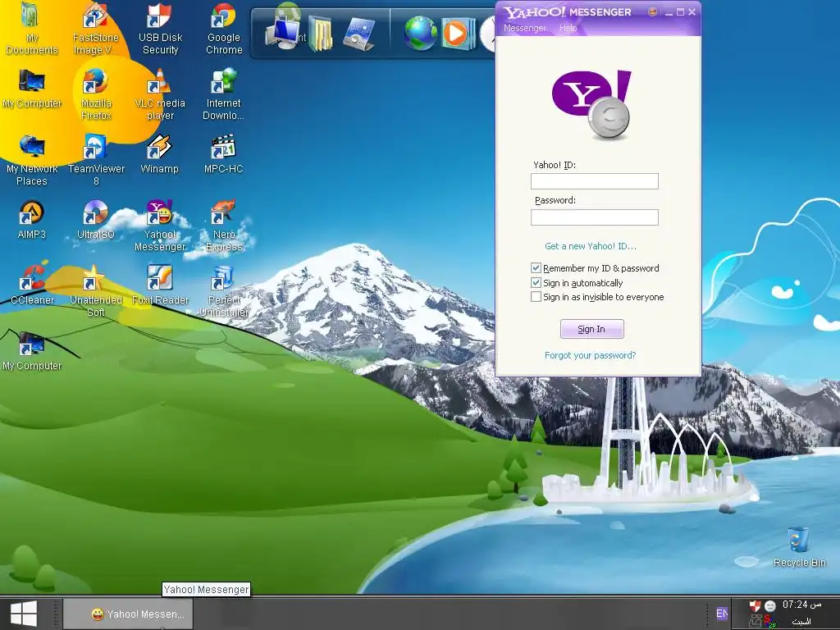Click the orange button in Messenger title bar

pos(652,11)
